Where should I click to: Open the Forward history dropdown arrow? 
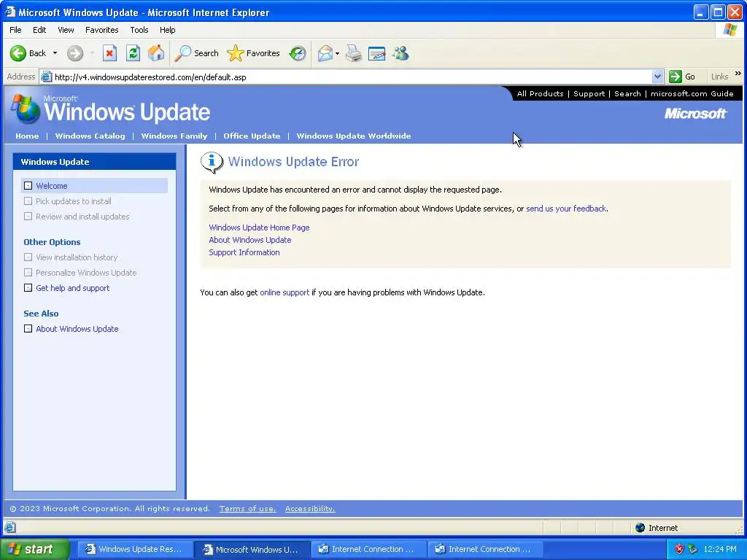92,53
